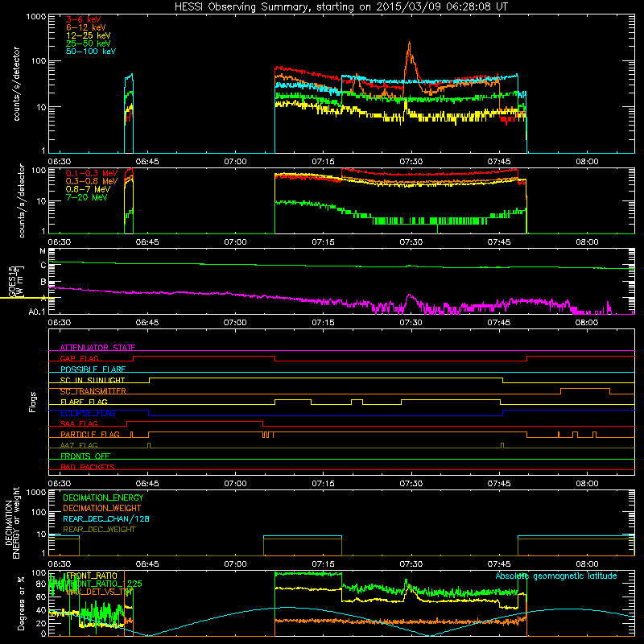Viewport: 644px width, 644px height.
Task: Click the Absolute geomagnetic latitude label
Action: point(556,576)
